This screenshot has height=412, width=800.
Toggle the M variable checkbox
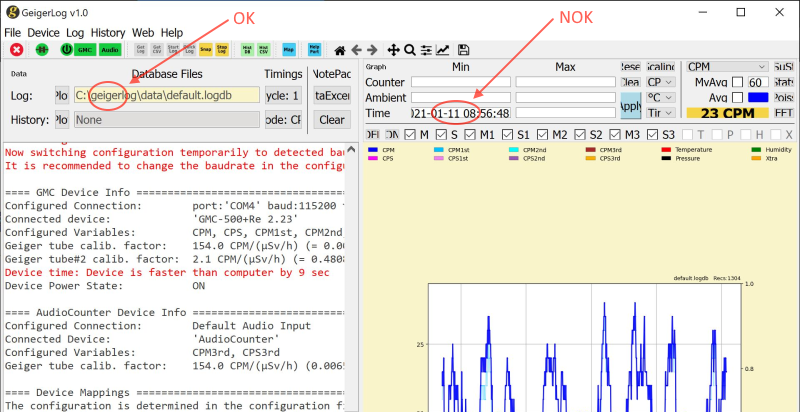pos(410,135)
